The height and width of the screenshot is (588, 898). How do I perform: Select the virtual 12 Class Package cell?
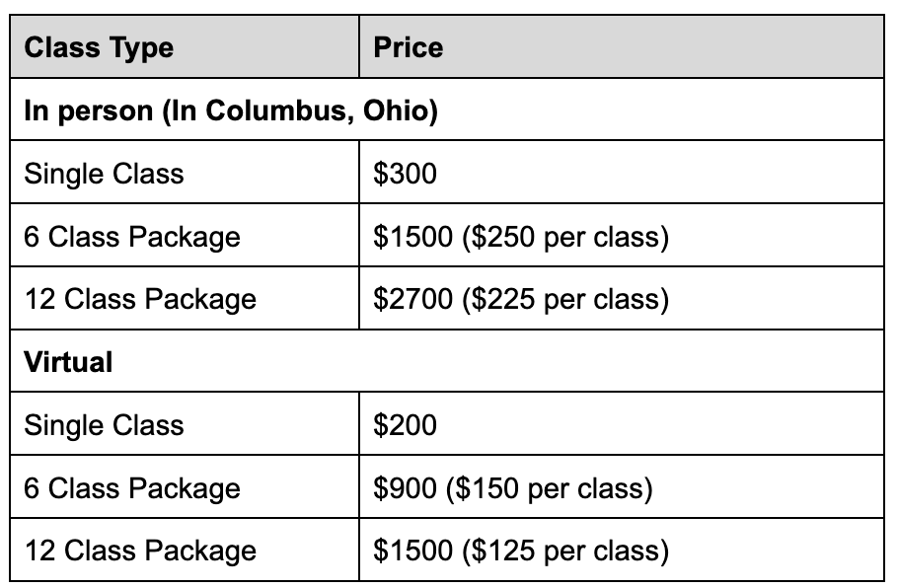click(x=185, y=551)
